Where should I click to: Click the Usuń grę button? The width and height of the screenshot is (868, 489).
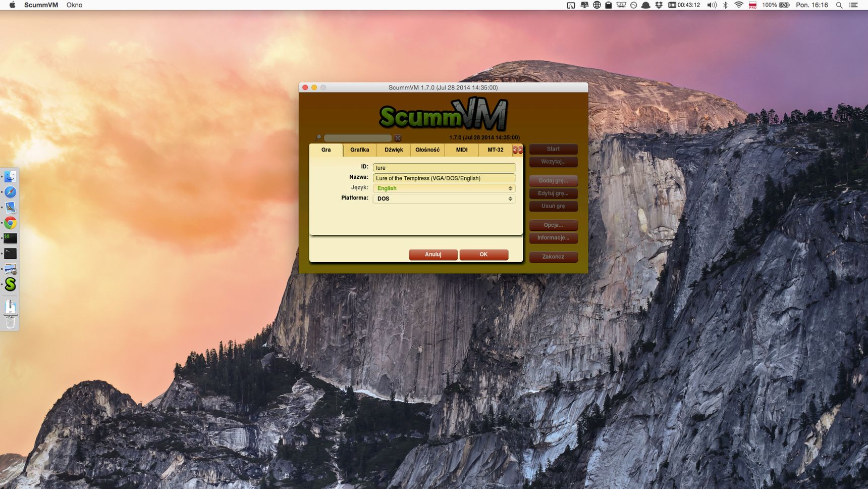pyautogui.click(x=553, y=206)
